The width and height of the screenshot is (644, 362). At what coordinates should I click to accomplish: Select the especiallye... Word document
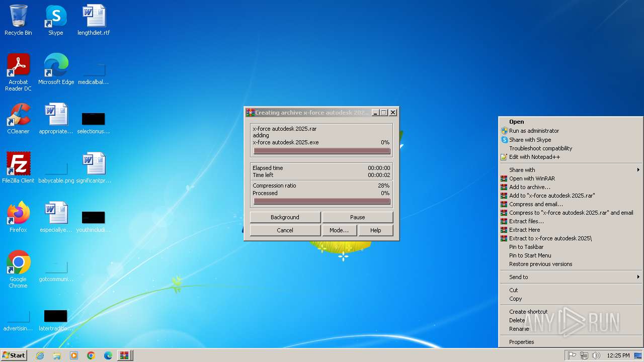tap(56, 217)
